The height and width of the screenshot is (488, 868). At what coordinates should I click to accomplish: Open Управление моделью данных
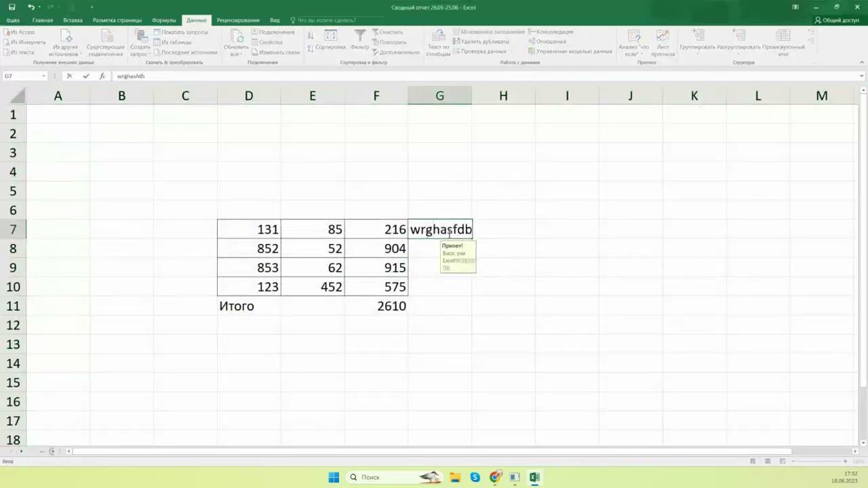pos(570,52)
